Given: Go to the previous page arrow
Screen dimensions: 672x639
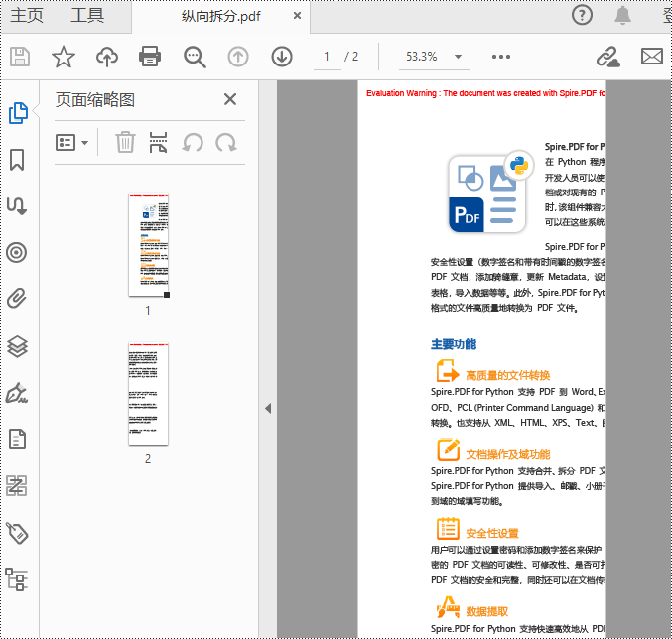Looking at the screenshot, I should tap(238, 57).
